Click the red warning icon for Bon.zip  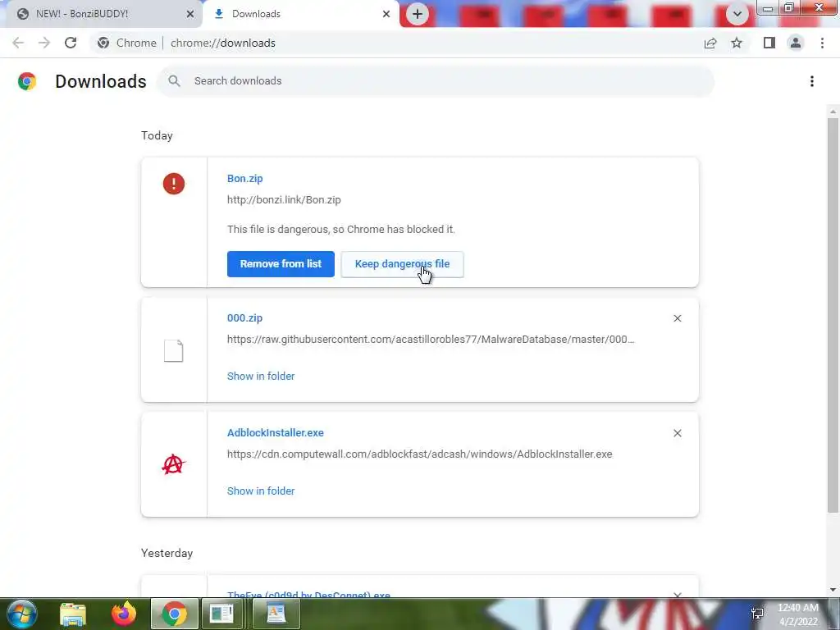click(174, 184)
